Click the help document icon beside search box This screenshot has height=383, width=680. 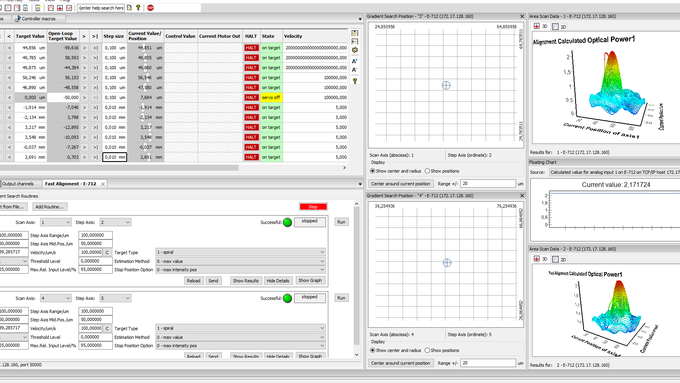click(129, 8)
